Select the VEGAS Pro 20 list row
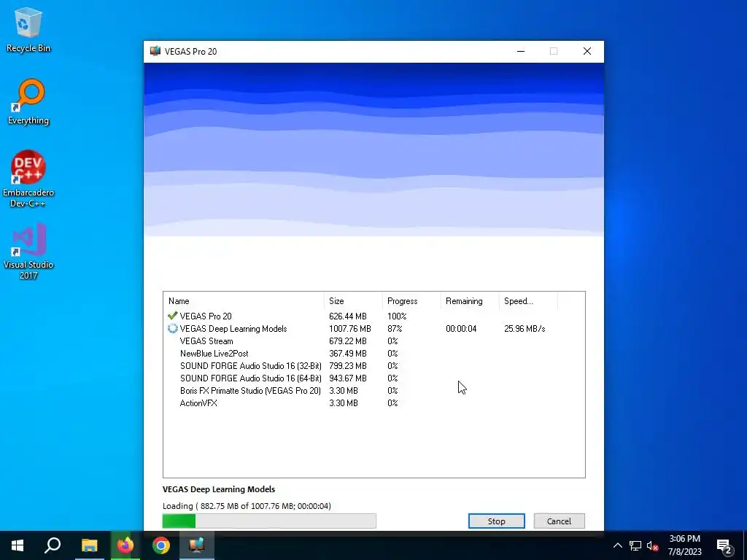Screen dimensions: 747x560 374,316
